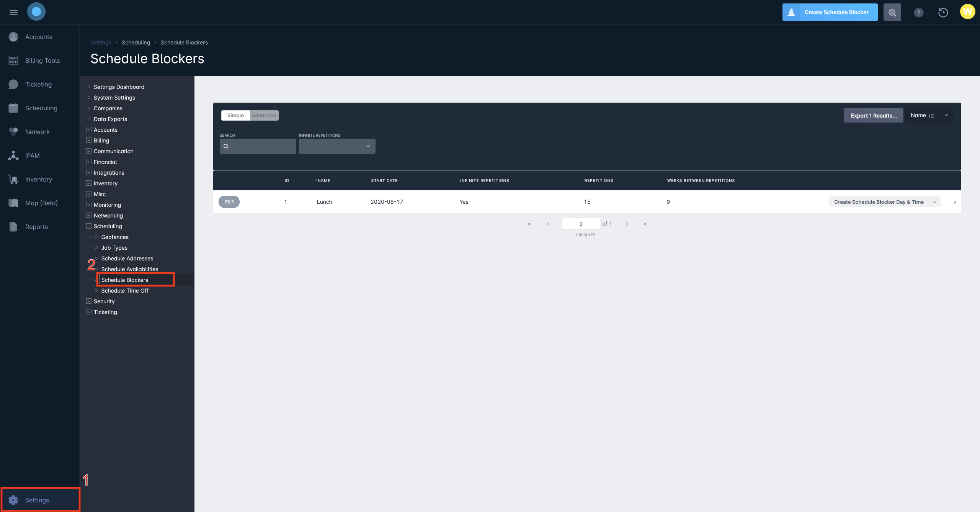The image size is (980, 512).
Task: Open the Infinite Repetitions dropdown
Action: 337,146
